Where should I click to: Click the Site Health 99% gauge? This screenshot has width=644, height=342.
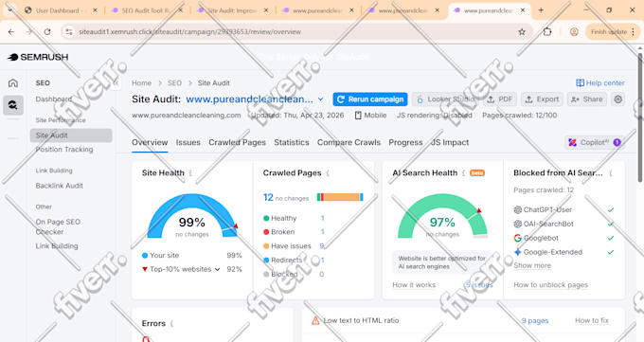pos(192,216)
